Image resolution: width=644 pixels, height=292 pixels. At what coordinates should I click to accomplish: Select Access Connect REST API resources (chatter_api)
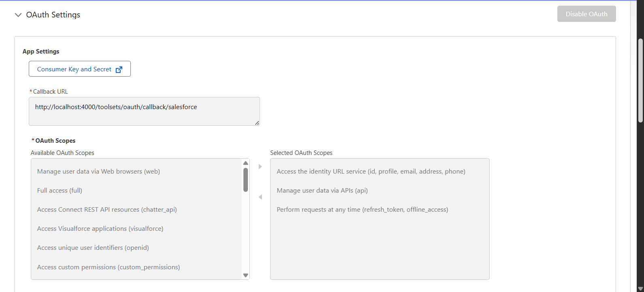(107, 210)
